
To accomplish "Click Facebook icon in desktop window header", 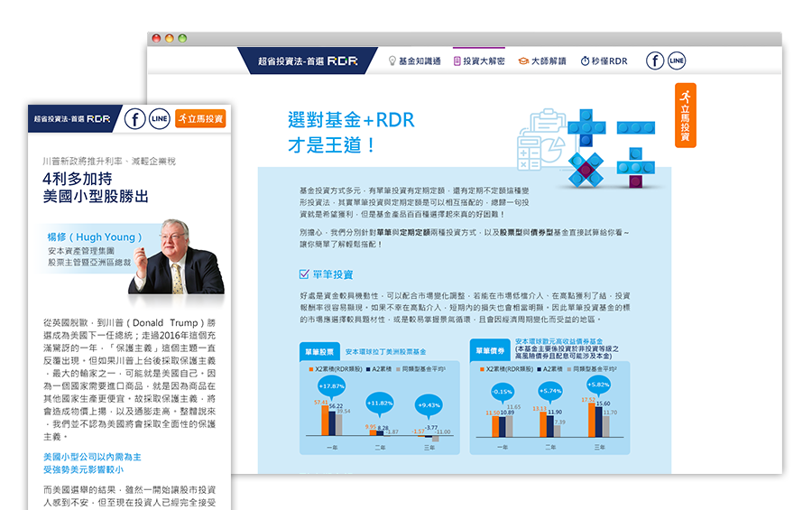I will [655, 60].
